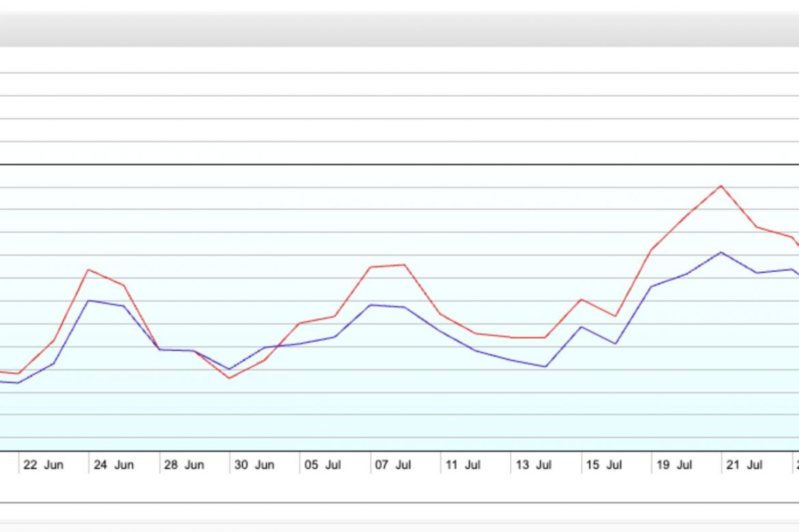Select red line peak near 24 Jun
799x532 pixels.
89,270
